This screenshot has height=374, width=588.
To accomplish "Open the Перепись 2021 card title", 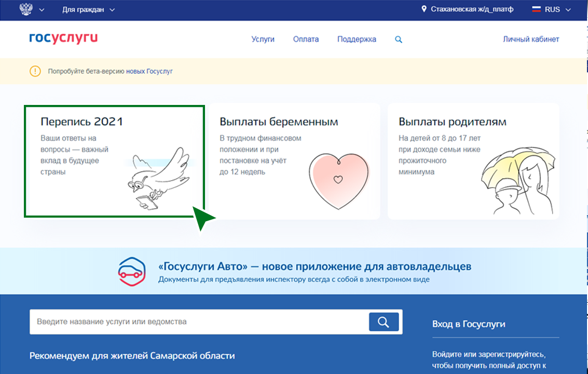I will pyautogui.click(x=82, y=122).
